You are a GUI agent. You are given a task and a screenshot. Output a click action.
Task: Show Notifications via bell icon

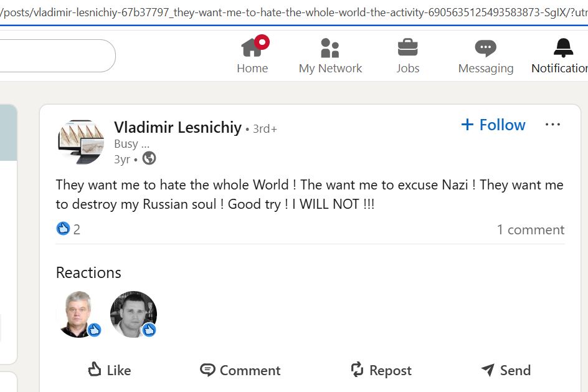pyautogui.click(x=562, y=48)
